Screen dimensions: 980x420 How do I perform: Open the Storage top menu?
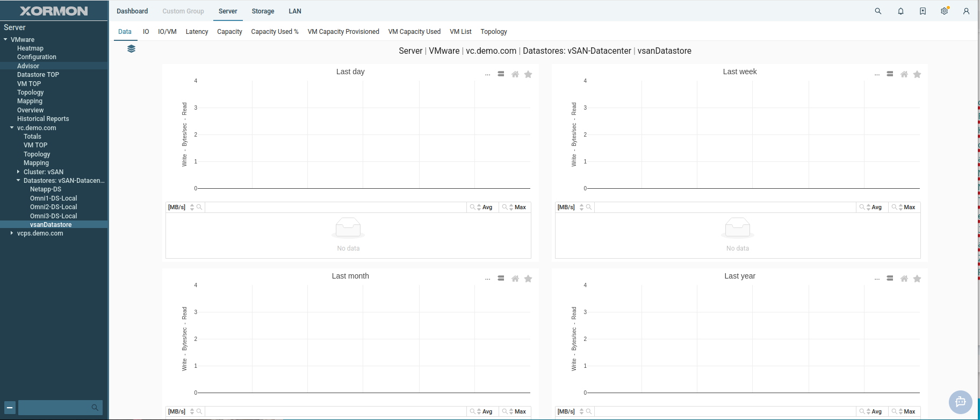263,11
